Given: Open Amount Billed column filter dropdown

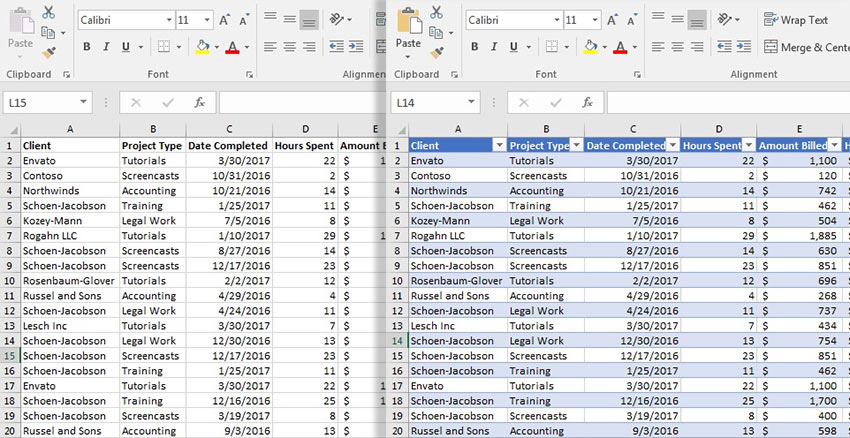Looking at the screenshot, I should tap(834, 145).
